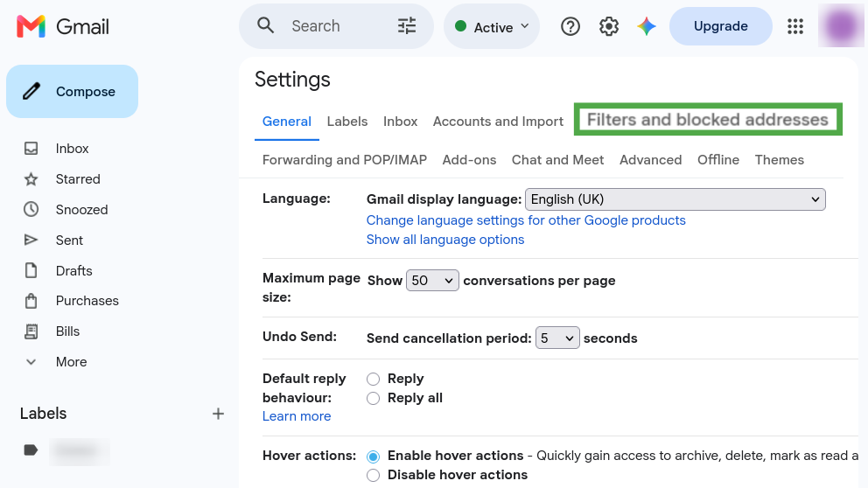This screenshot has height=488, width=868.
Task: Open the Add-ons tab
Action: click(469, 160)
